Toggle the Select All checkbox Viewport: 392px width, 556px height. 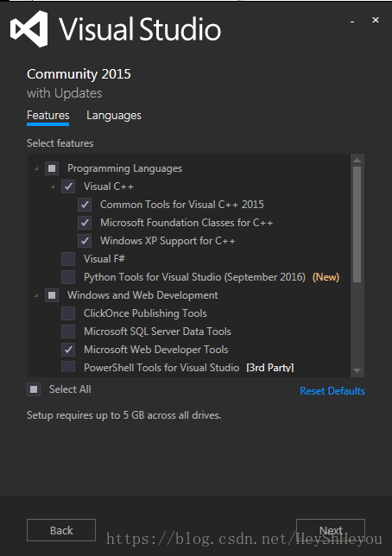[x=34, y=389]
